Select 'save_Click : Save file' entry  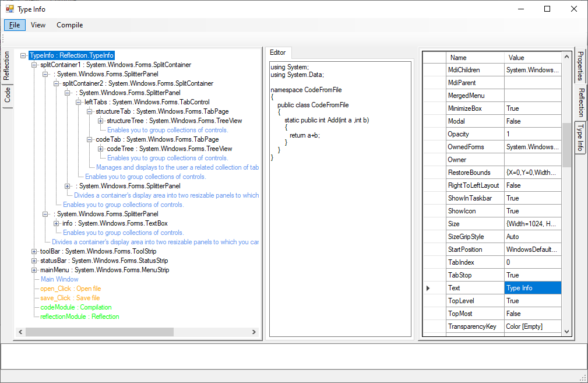coord(70,298)
